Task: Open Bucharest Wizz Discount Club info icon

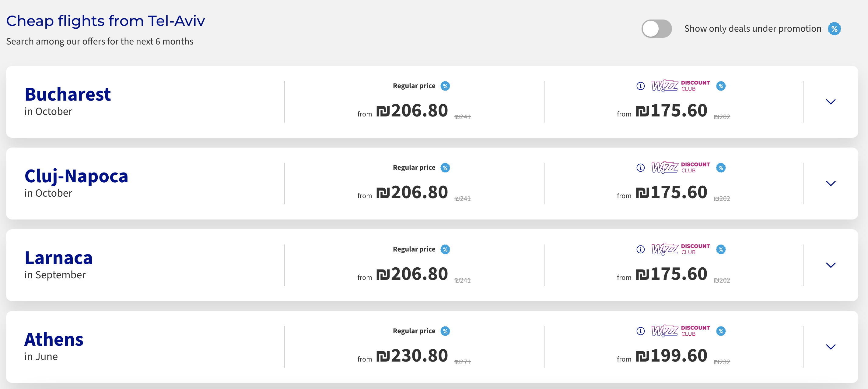Action: pos(640,86)
